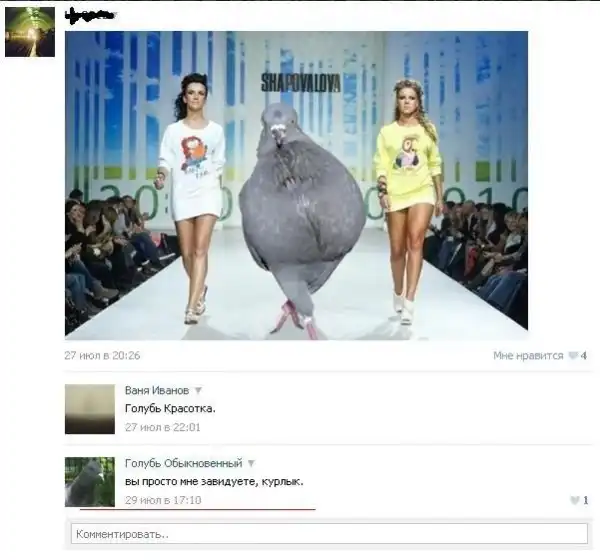The width and height of the screenshot is (600, 560).
Task: Click the post timestamp '27 июл в 20:26'
Action: click(102, 356)
